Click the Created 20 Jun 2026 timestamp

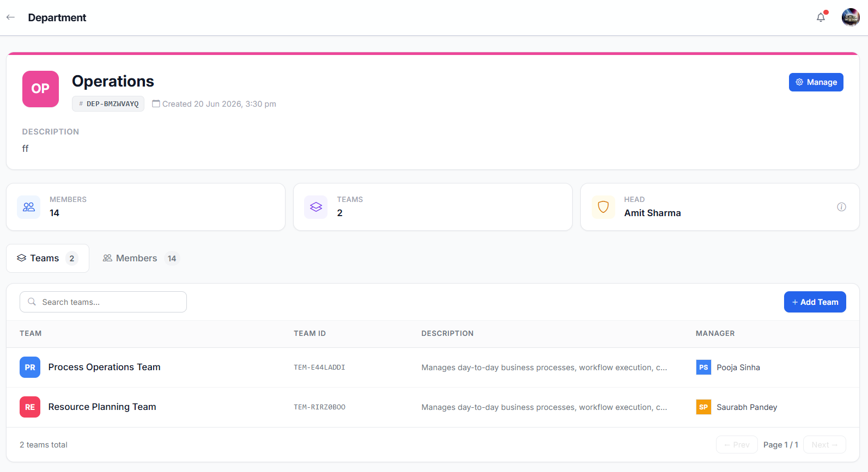coord(219,104)
